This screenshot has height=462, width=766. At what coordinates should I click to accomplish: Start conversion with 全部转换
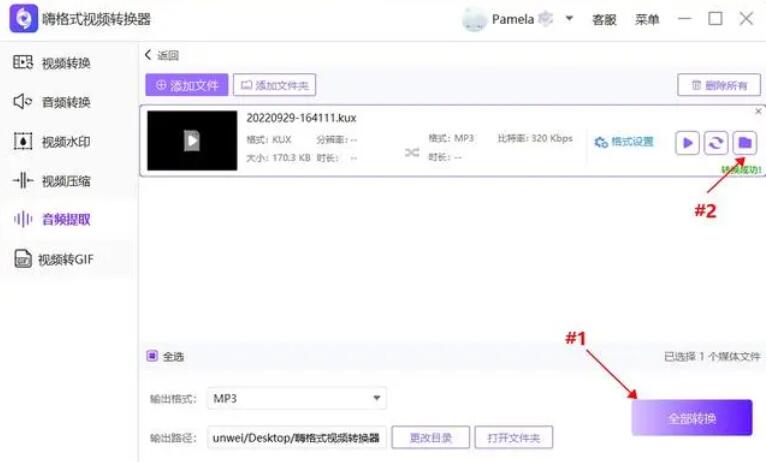(692, 418)
